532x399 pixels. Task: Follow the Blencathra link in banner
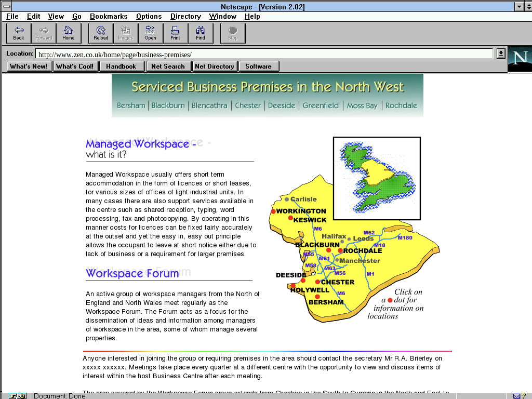click(x=209, y=105)
